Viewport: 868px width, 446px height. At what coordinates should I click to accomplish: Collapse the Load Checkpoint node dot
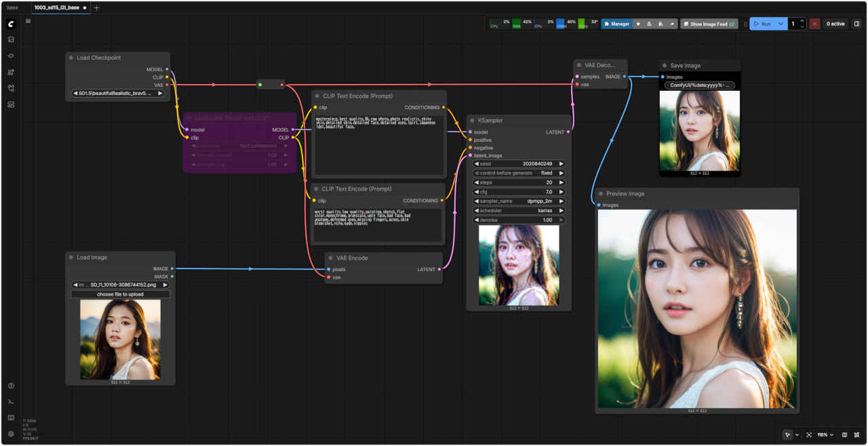click(x=71, y=58)
